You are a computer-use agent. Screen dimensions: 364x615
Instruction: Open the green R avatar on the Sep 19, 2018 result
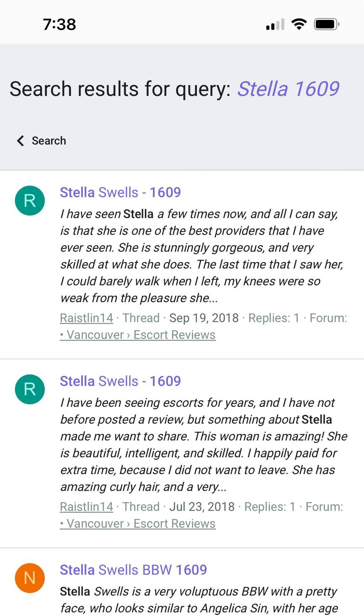pyautogui.click(x=30, y=201)
